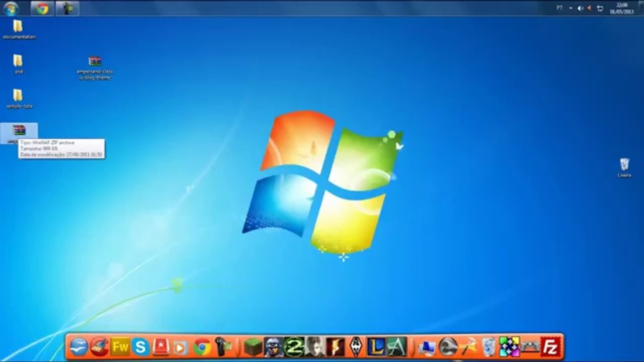Open the wrench tool dock icon
The height and width of the screenshot is (362, 644).
tap(448, 346)
